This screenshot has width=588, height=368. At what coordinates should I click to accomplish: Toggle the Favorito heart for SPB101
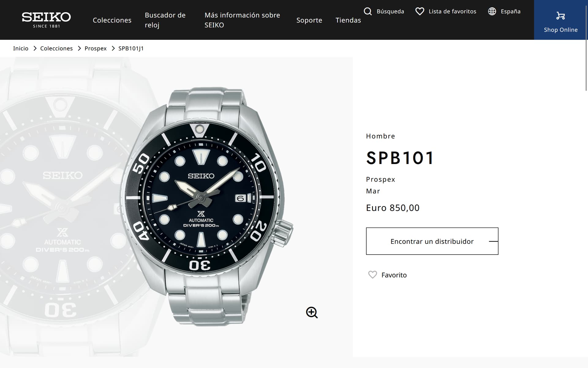(372, 275)
